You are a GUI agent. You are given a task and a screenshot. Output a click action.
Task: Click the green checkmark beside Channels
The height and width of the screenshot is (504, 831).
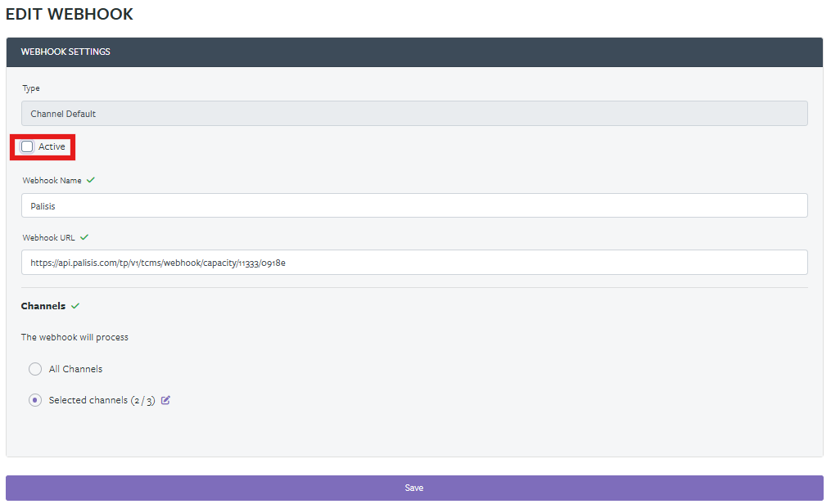[x=75, y=305]
